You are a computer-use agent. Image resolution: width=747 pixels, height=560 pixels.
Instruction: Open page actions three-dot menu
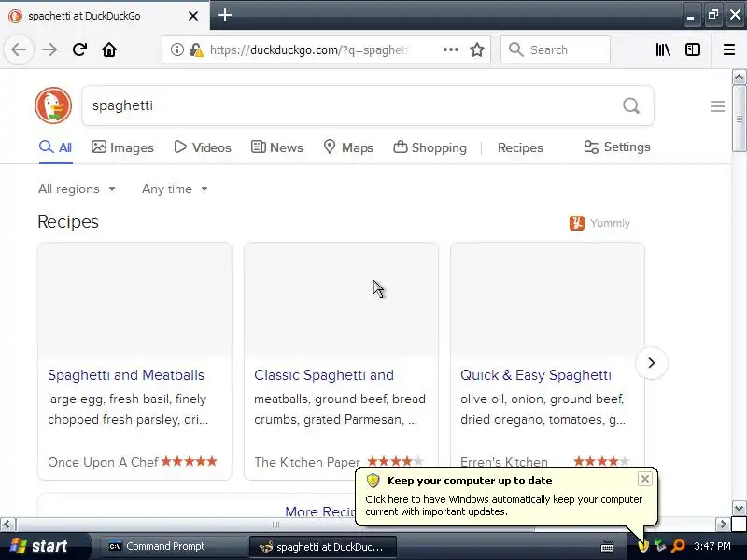(450, 49)
